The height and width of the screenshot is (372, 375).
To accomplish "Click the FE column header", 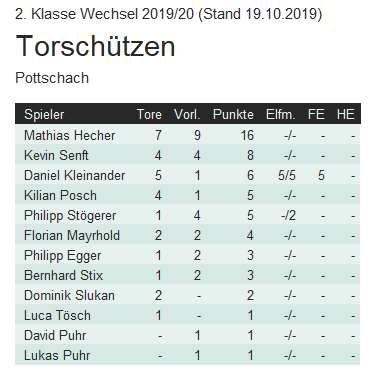I will click(316, 114).
